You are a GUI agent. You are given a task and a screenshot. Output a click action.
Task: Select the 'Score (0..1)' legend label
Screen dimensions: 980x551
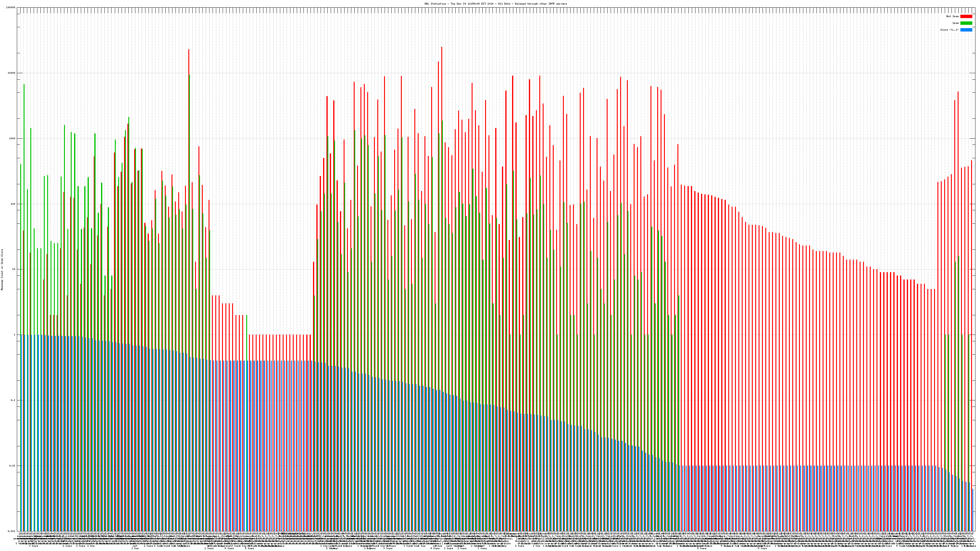(949, 30)
